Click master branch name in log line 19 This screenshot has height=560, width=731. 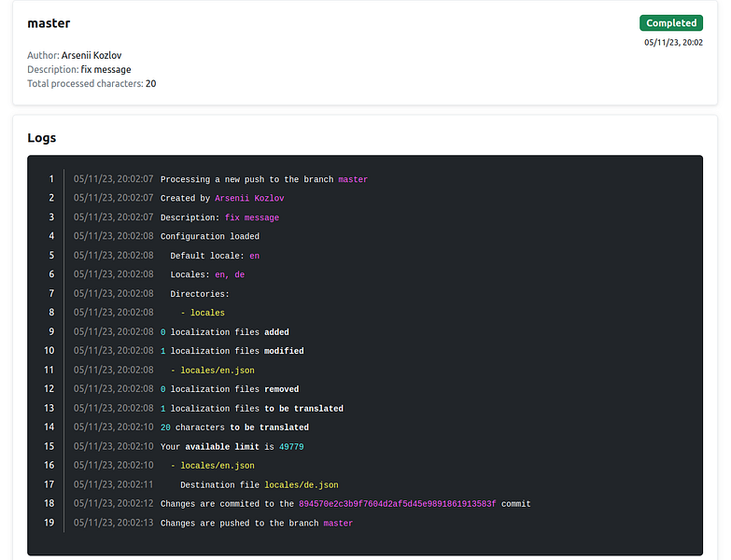tap(338, 524)
